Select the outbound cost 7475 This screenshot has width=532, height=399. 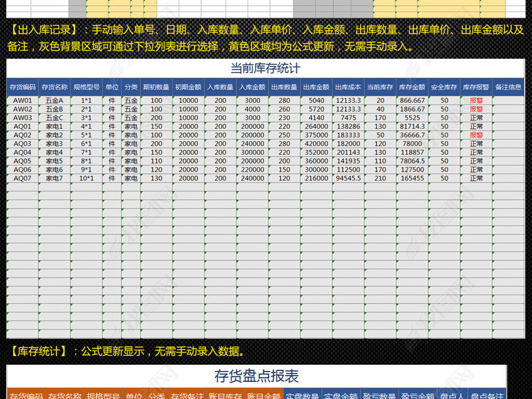(348, 118)
